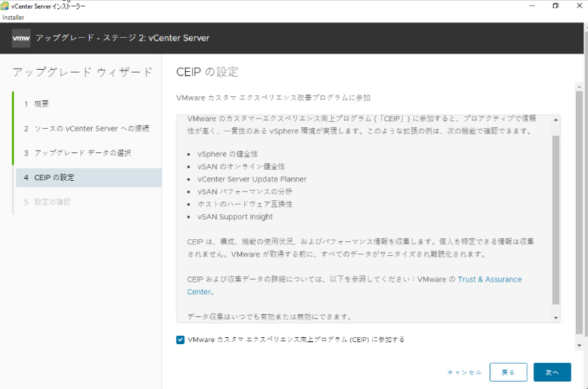This screenshot has height=389, width=588.
Task: Click the outer page scrollbar thumb
Action: (580, 213)
